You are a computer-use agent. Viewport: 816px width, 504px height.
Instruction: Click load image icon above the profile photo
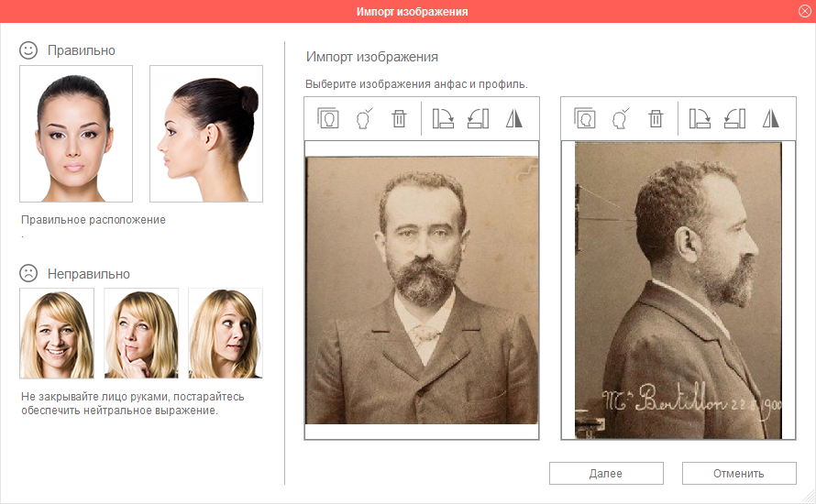point(585,118)
